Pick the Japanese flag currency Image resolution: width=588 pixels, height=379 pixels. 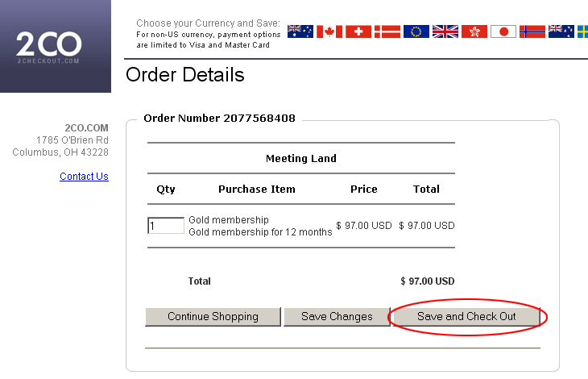point(503,31)
